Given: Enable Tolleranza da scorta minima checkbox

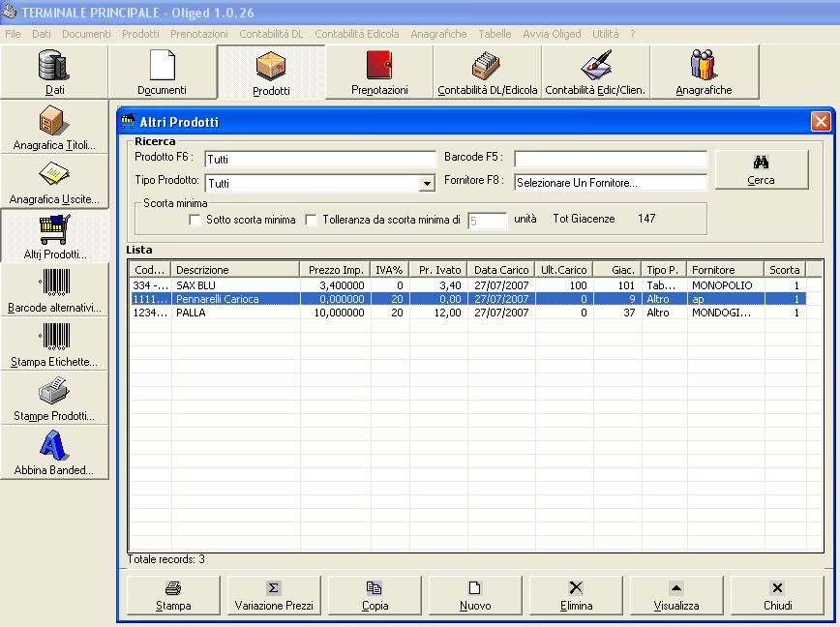Looking at the screenshot, I should pos(311,220).
